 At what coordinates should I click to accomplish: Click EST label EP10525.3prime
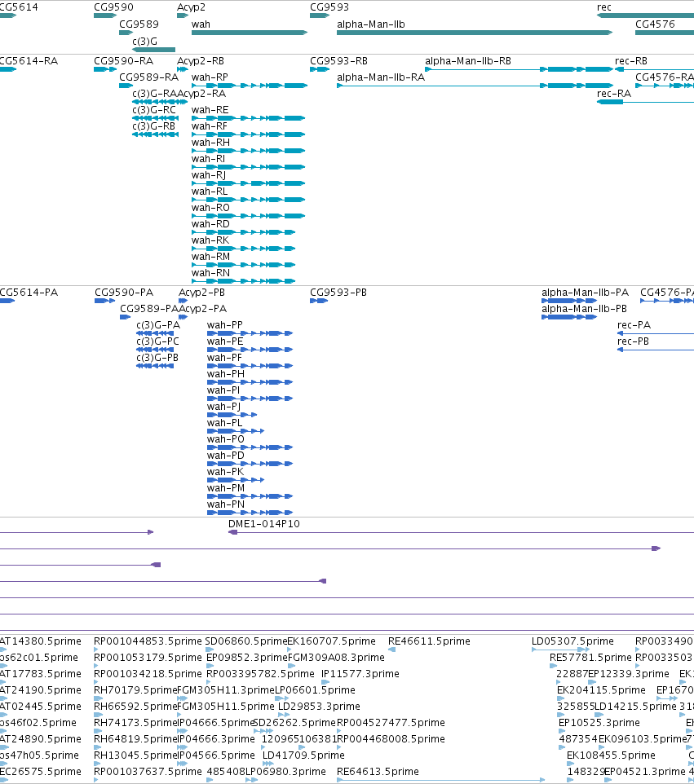point(599,723)
